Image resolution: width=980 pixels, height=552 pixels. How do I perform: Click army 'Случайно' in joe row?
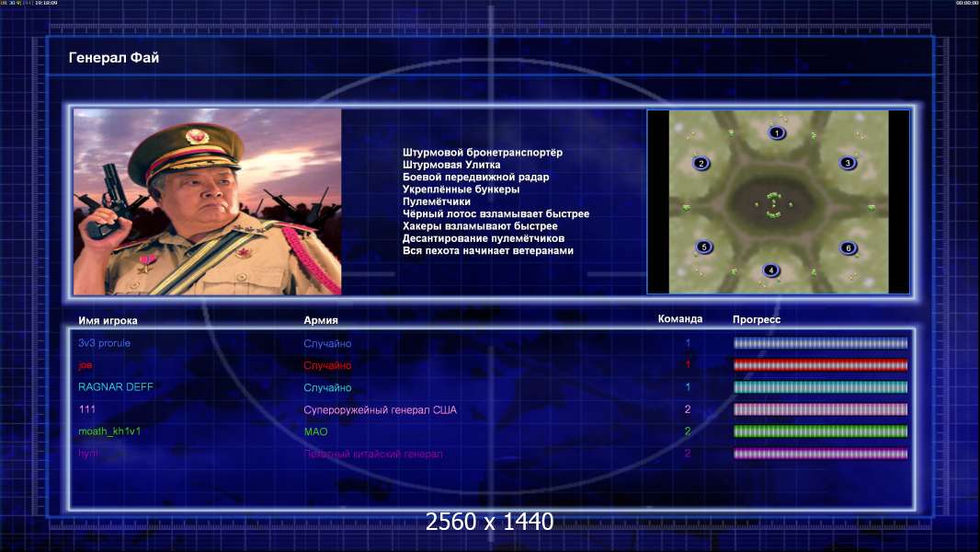pyautogui.click(x=327, y=366)
